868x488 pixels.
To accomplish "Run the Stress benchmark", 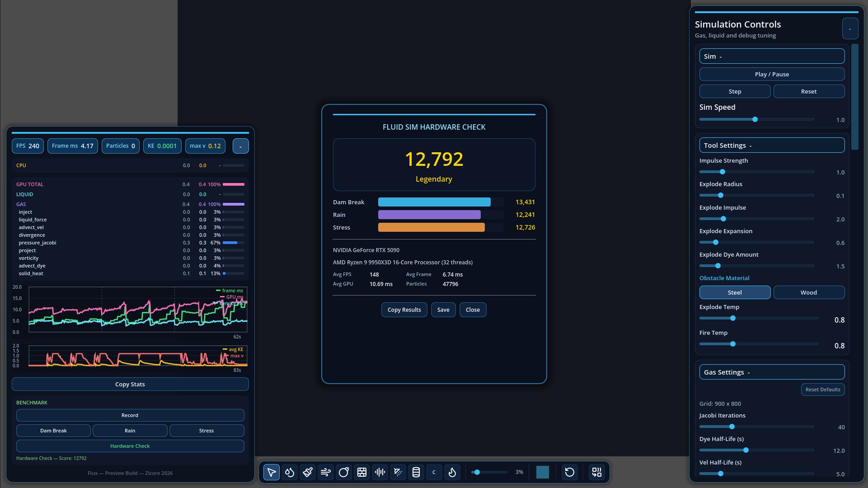I will pyautogui.click(x=206, y=431).
